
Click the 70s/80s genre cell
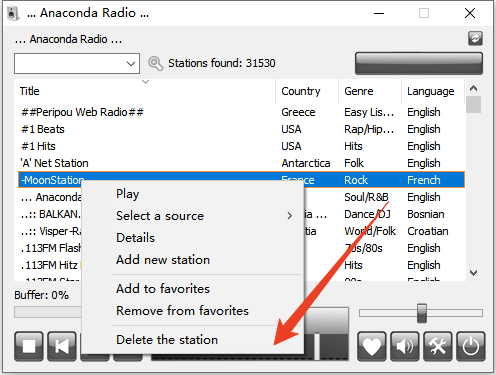(x=363, y=248)
